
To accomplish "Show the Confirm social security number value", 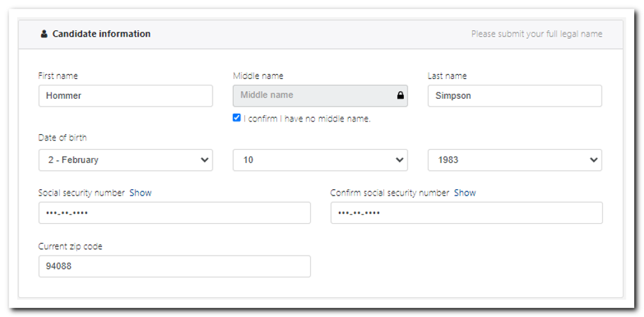I will (x=465, y=193).
